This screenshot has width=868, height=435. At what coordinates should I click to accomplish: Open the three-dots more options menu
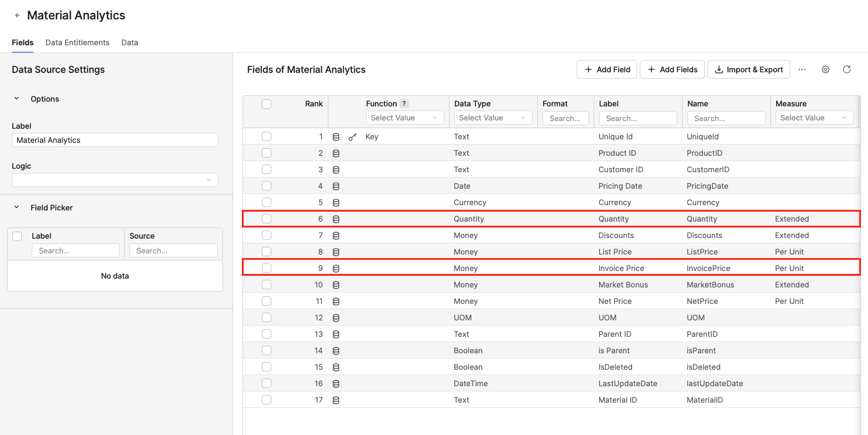802,69
